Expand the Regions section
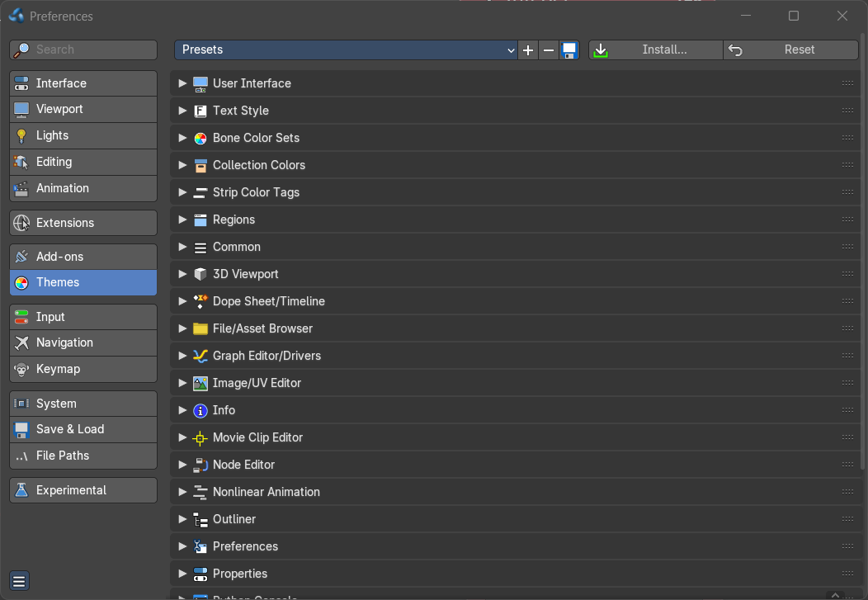The height and width of the screenshot is (600, 868). (x=182, y=220)
